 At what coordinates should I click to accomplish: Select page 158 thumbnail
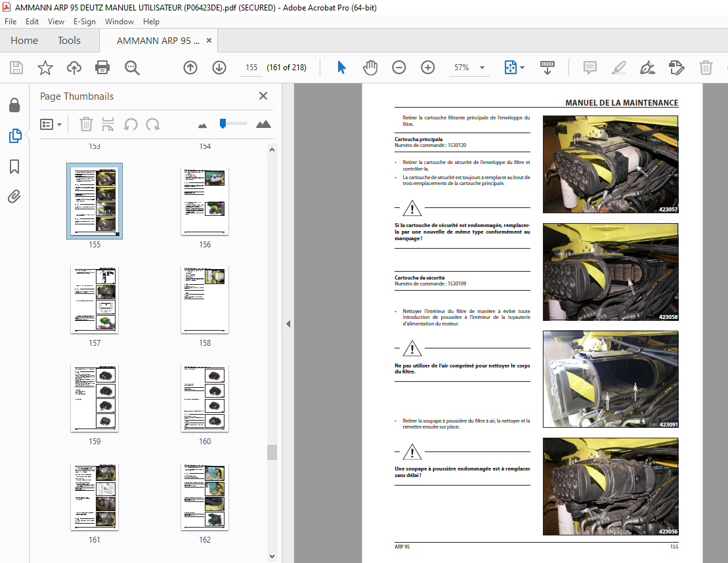(205, 299)
